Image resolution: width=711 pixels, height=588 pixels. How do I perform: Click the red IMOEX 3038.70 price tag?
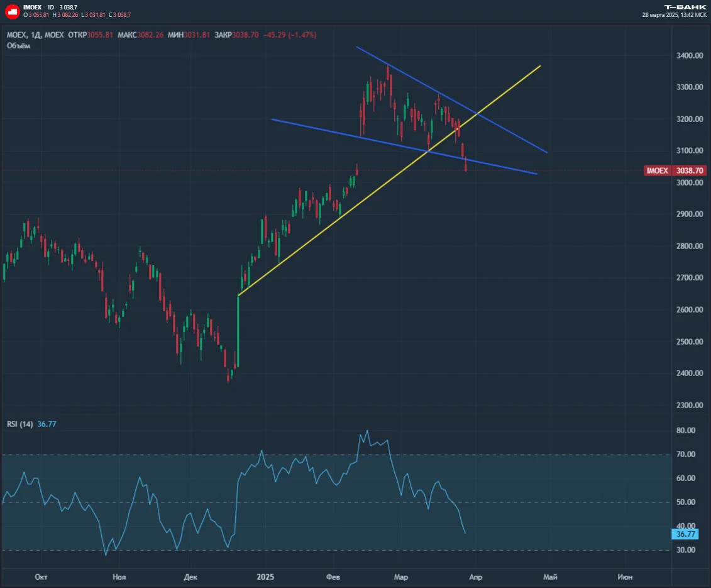coord(675,170)
